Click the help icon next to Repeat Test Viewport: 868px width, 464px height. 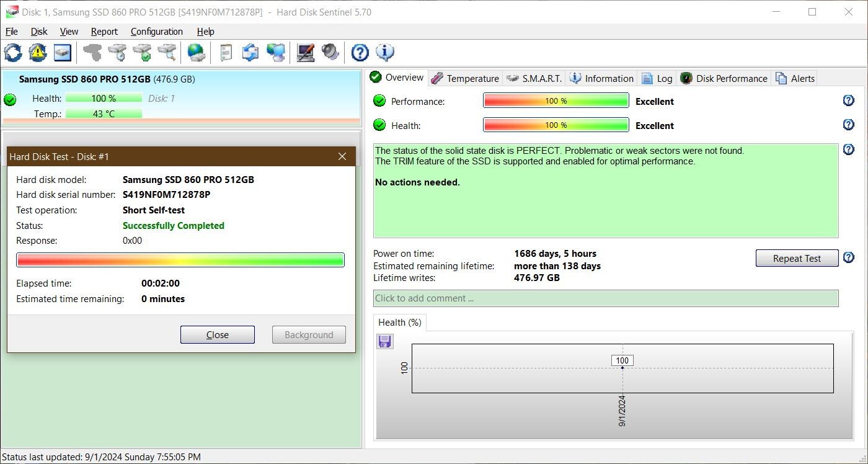click(x=849, y=257)
